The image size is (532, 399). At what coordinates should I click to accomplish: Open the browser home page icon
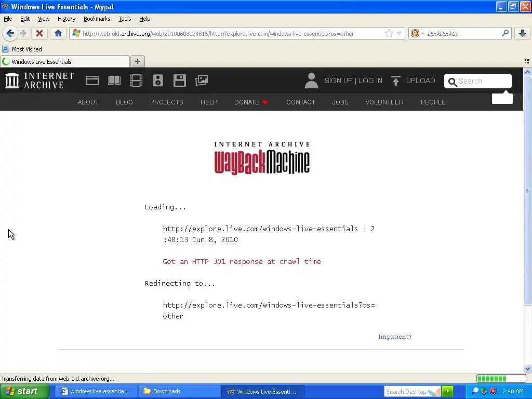(58, 33)
